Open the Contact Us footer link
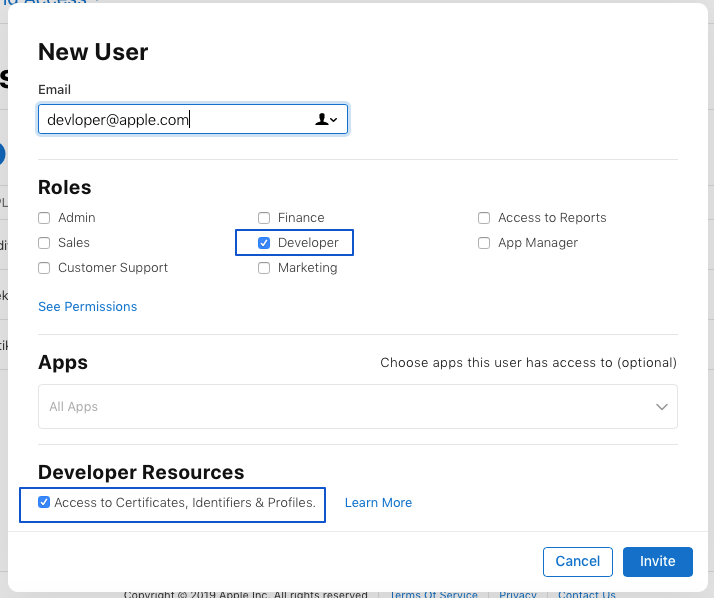The height and width of the screenshot is (598, 714). 586,594
